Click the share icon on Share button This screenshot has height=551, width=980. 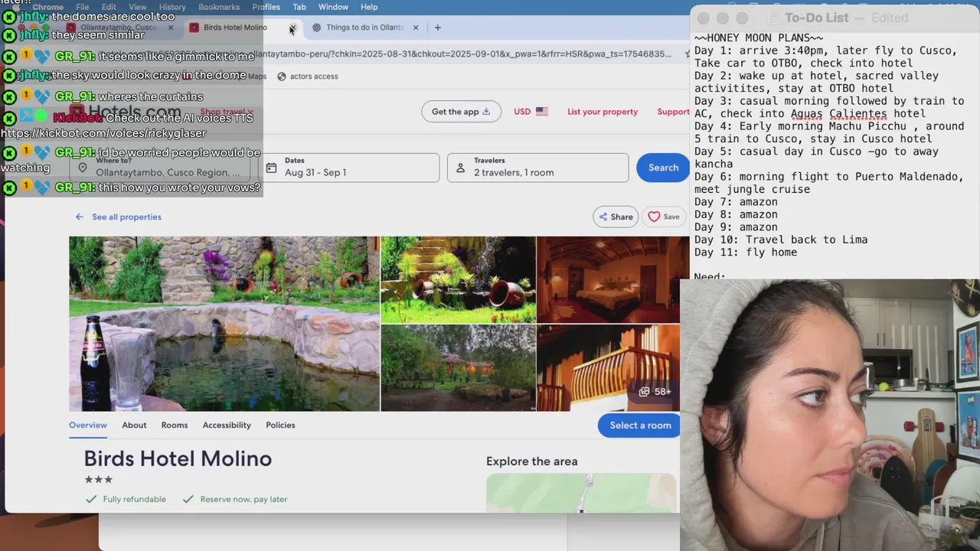pos(603,217)
